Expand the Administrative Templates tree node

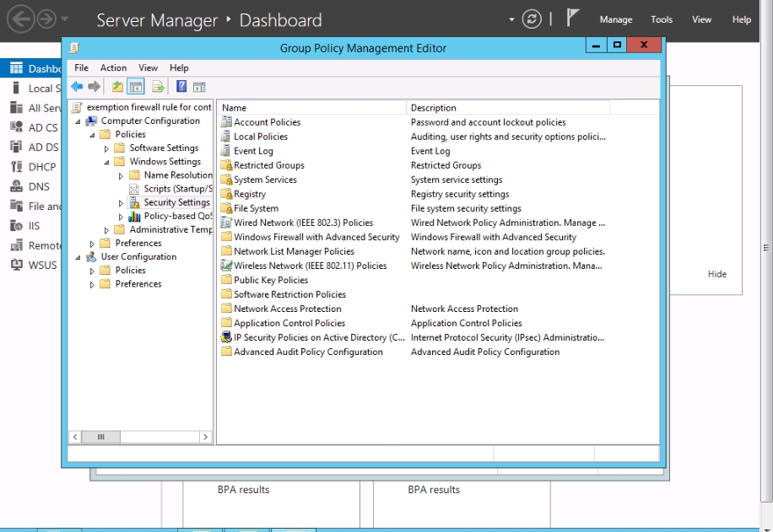(x=106, y=230)
